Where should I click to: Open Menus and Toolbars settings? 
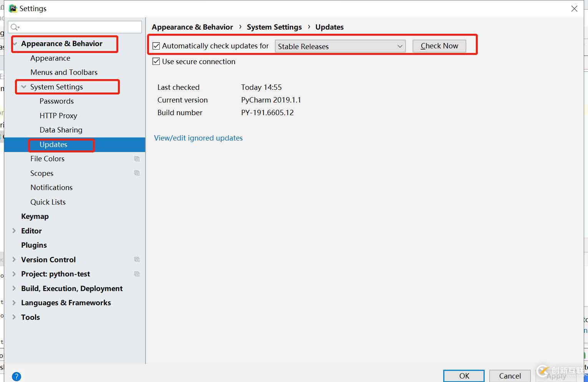click(64, 72)
